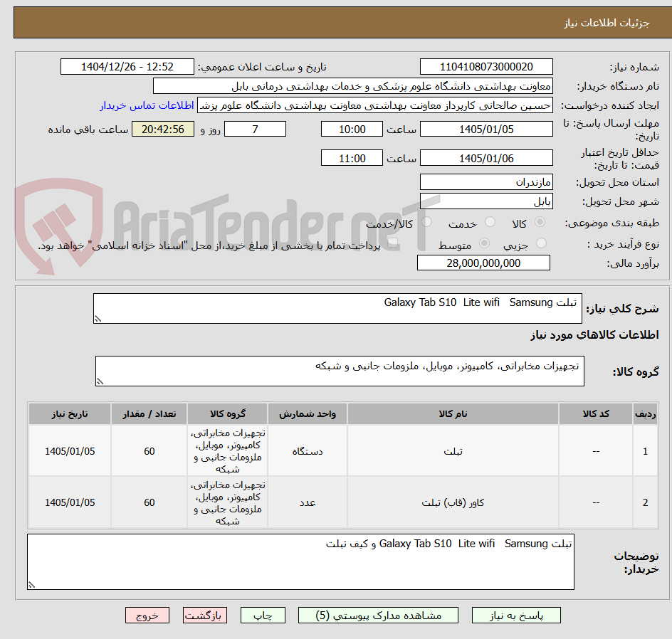The height and width of the screenshot is (639, 672).
Task: Select the کالا radio button
Action: pyautogui.click(x=540, y=222)
